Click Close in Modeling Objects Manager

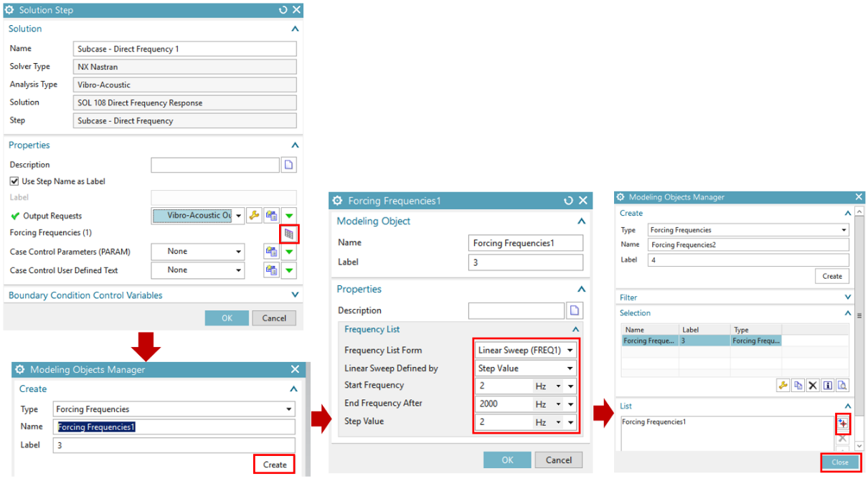pyautogui.click(x=839, y=462)
